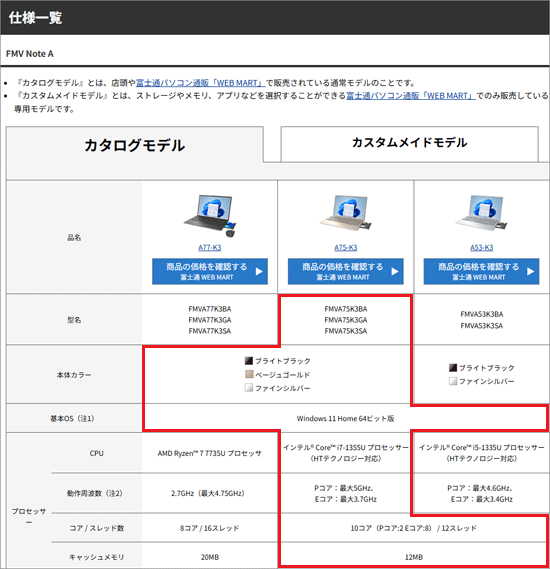Click the 仕様一覧 page title
The image size is (550, 569).
click(35, 17)
